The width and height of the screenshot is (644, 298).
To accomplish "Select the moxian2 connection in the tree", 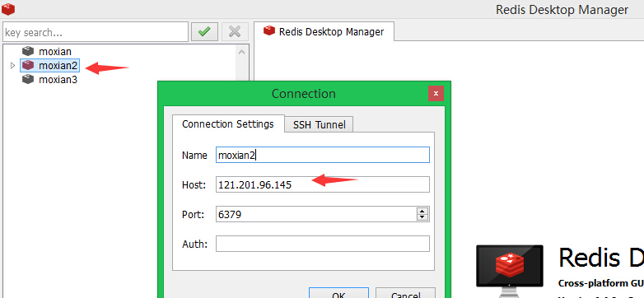I will click(x=58, y=65).
